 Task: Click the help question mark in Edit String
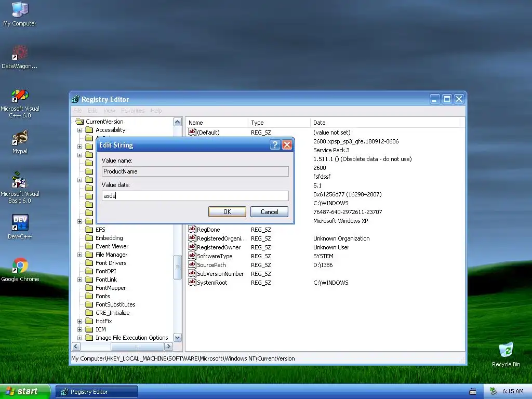275,145
